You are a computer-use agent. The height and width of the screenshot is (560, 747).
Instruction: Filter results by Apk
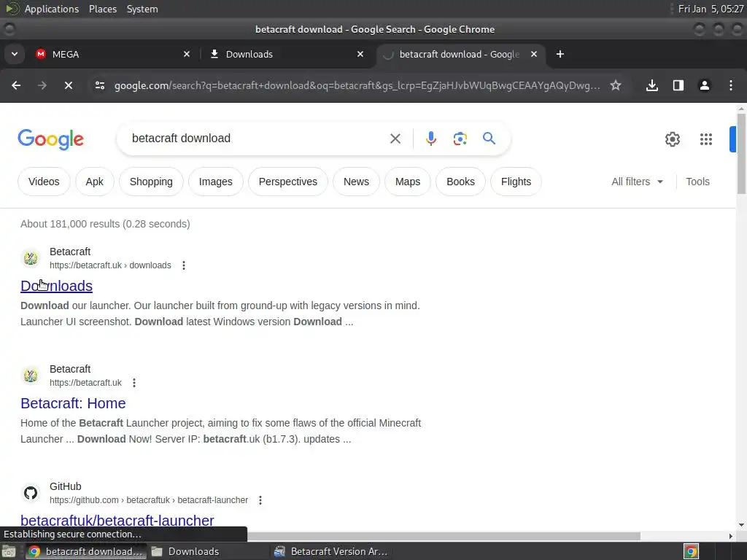click(94, 182)
